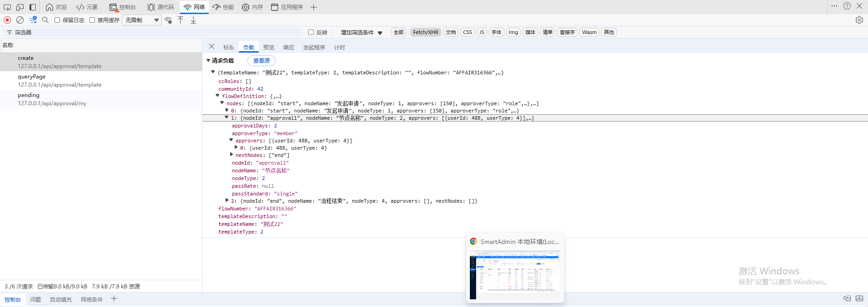This screenshot has width=868, height=307.
Task: Toggle the Wasm filter
Action: [x=589, y=32]
